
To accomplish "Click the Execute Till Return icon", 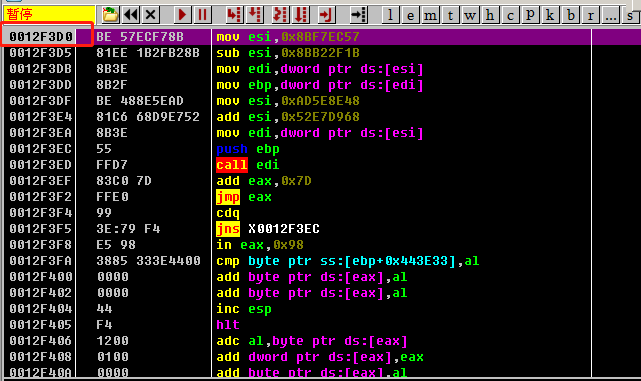I will pyautogui.click(x=326, y=15).
